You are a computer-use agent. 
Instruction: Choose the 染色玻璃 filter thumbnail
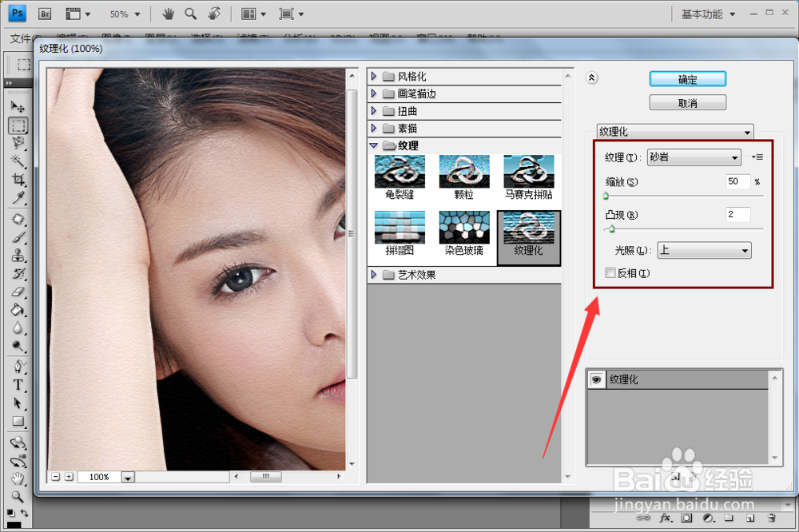click(x=464, y=234)
